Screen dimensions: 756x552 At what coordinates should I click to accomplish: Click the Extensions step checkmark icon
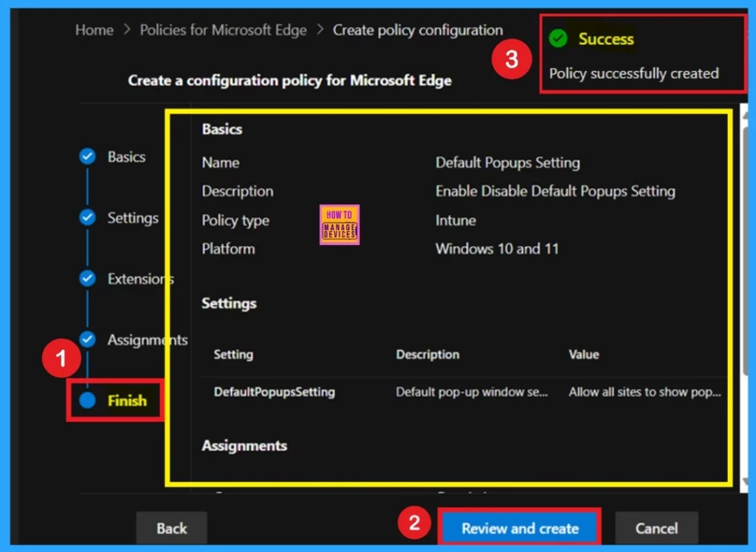click(87, 278)
